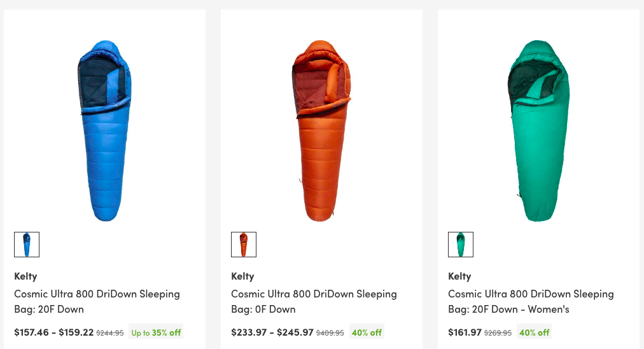Click the 40% off badge on the 0F bag
Screen dimensions: 644x349
367,332
